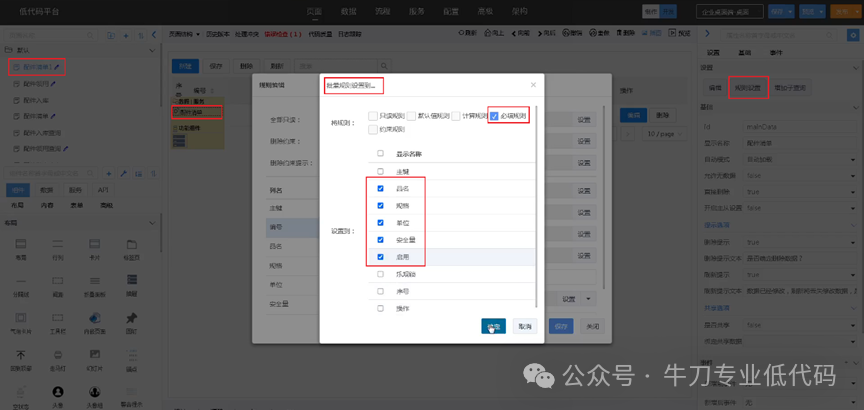Collapse the left panel with the blue chevron
The height and width of the screenshot is (410, 864).
pyautogui.click(x=154, y=35)
